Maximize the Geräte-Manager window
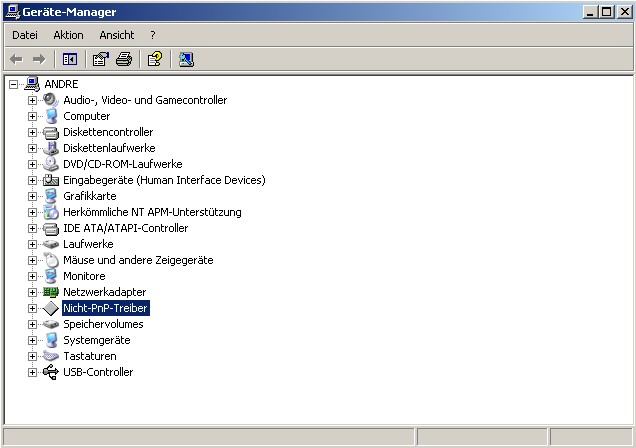 tap(606, 12)
